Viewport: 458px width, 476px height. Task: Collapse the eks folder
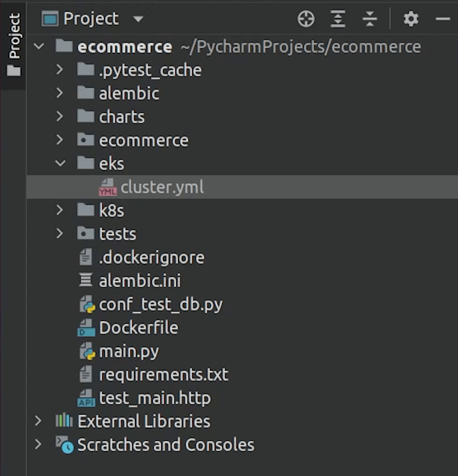[x=60, y=164]
